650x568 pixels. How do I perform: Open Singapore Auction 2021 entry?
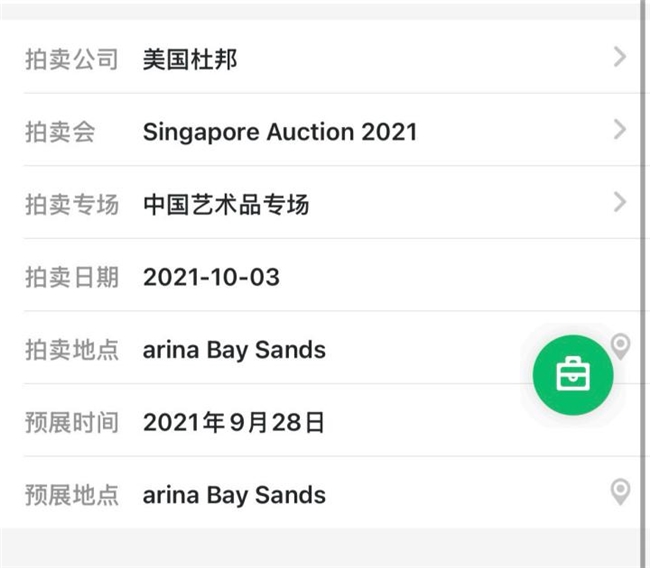coord(280,132)
